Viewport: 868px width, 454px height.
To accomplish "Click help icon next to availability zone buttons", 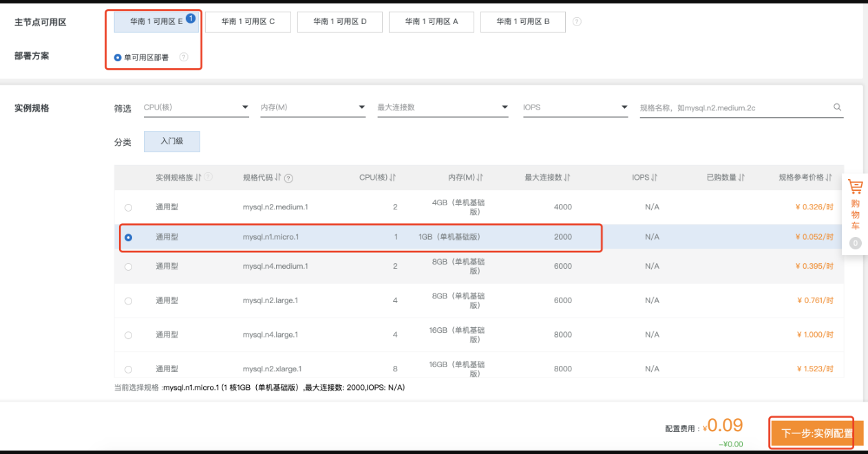I will [x=577, y=21].
